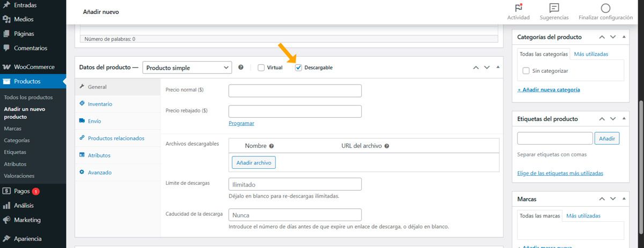Screen dimensions: 644x248
Task: Open the Marcas submenu item in the sidebar
Action: [x=13, y=129]
